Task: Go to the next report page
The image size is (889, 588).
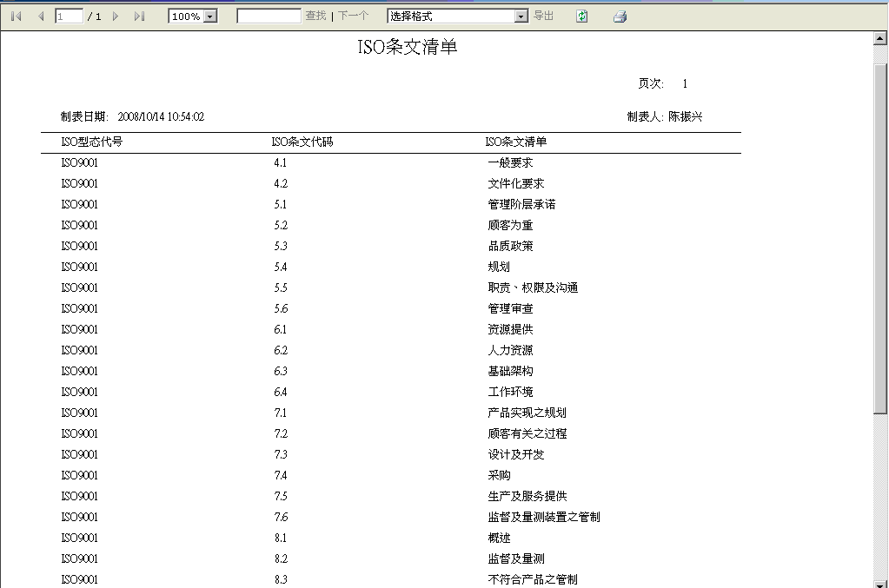Action: click(x=116, y=17)
